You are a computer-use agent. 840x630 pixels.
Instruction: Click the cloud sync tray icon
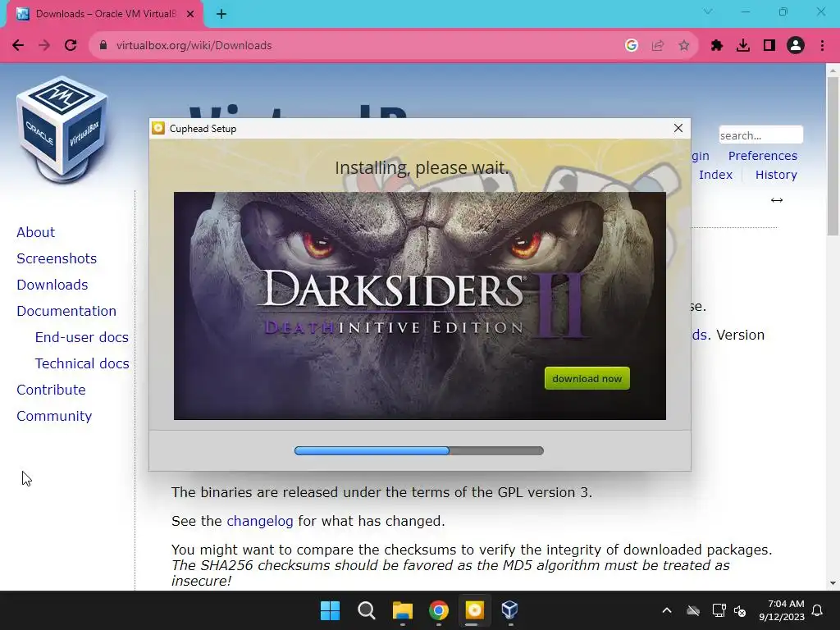[x=693, y=610]
